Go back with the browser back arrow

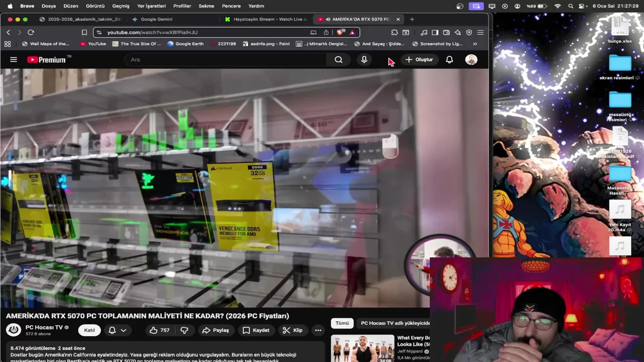click(8, 32)
